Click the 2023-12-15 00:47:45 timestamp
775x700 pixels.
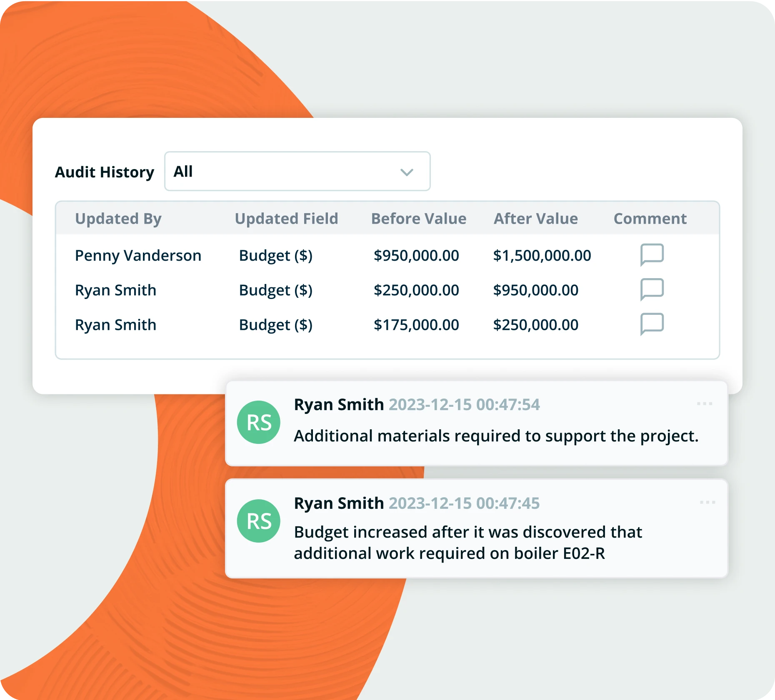464,503
